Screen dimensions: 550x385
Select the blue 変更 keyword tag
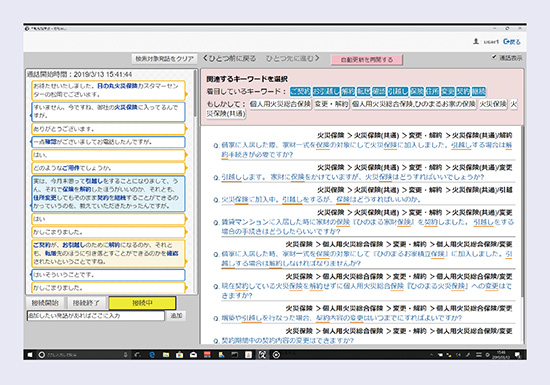[448, 92]
